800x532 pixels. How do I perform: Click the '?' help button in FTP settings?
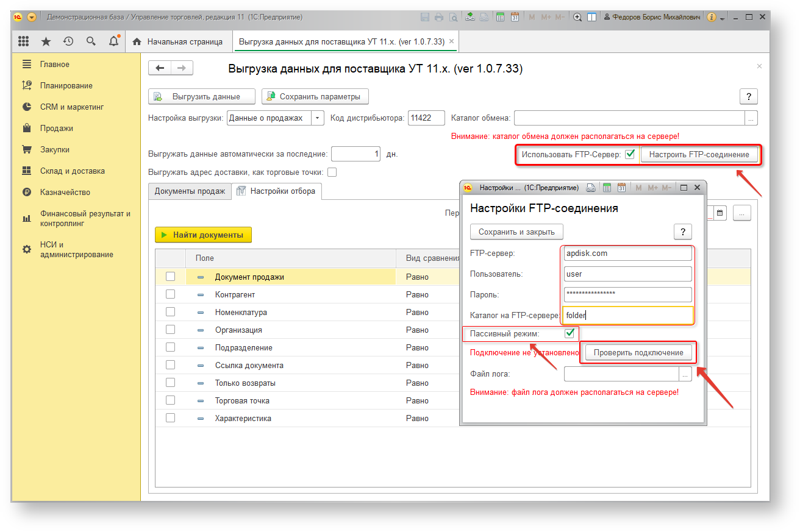682,232
